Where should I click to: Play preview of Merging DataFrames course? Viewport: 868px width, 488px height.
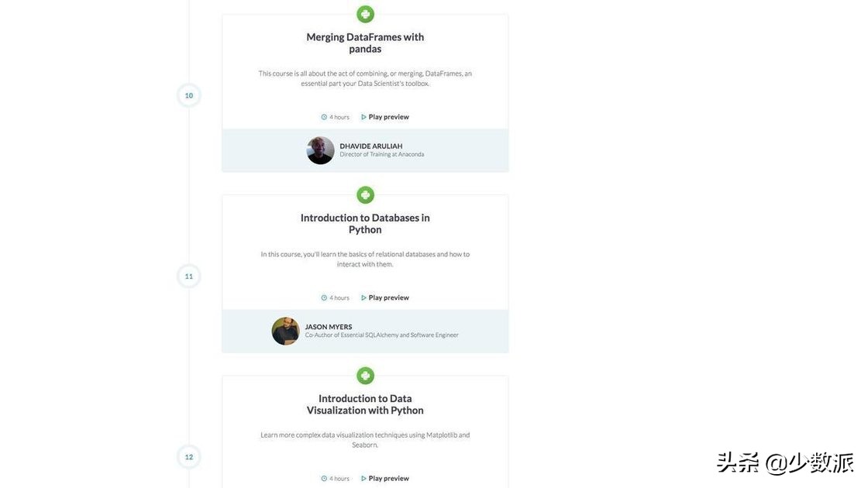(388, 117)
